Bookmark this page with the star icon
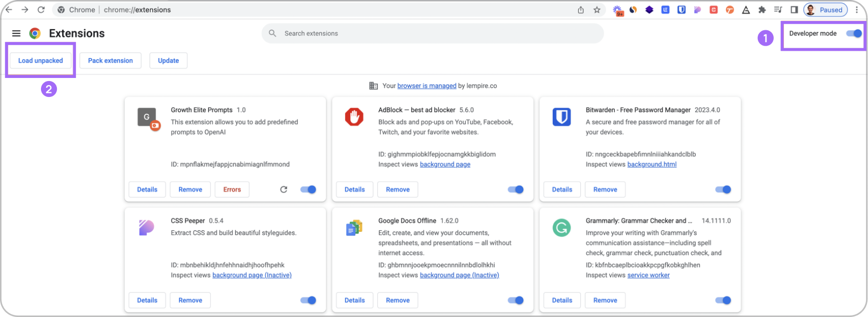This screenshot has width=868, height=317. click(597, 10)
